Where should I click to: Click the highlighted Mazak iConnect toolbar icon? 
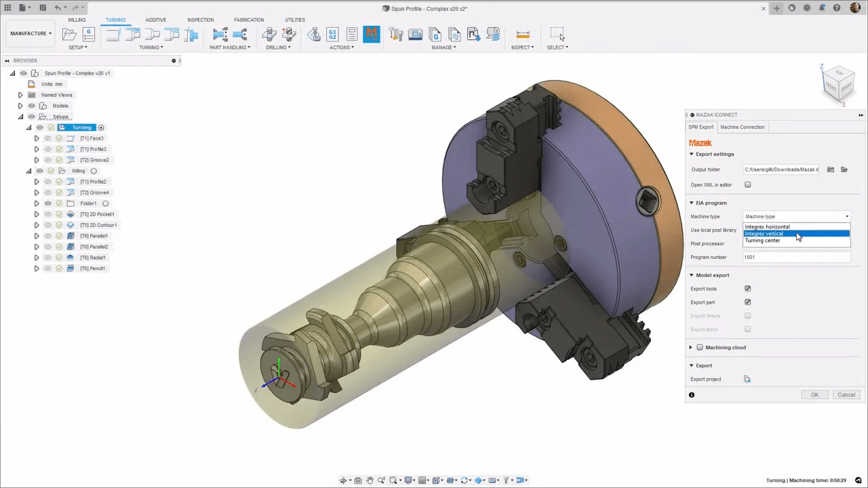pyautogui.click(x=372, y=34)
